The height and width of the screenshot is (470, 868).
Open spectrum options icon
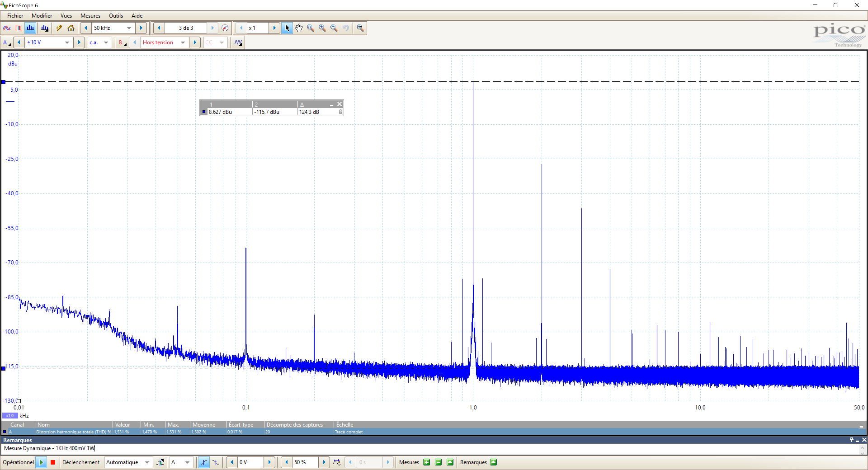click(x=45, y=28)
